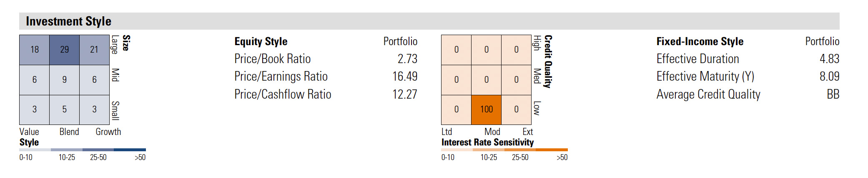
Task: Click the Average Credit Quality BB value
Action: pos(833,94)
